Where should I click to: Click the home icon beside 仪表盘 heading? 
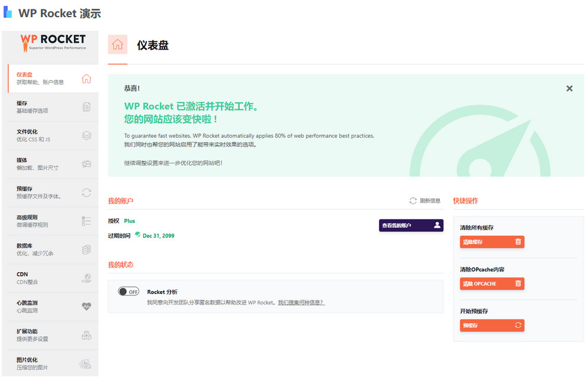pos(118,44)
